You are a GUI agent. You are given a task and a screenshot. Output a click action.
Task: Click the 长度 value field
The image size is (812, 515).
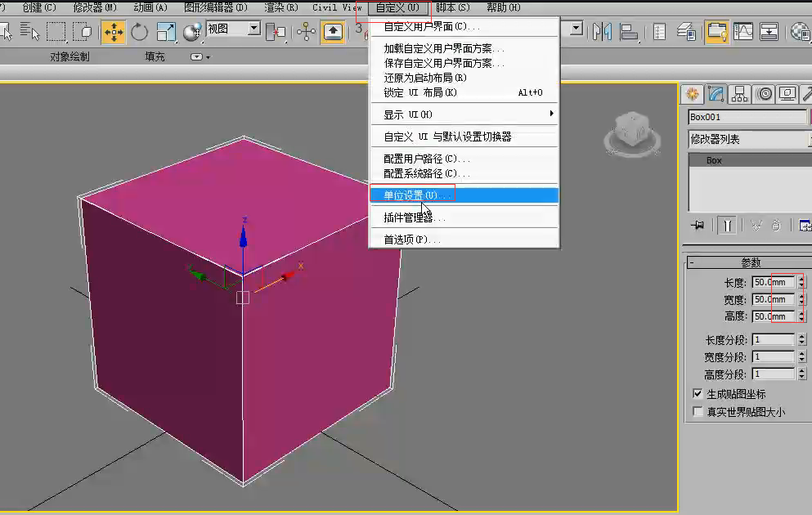(773, 283)
